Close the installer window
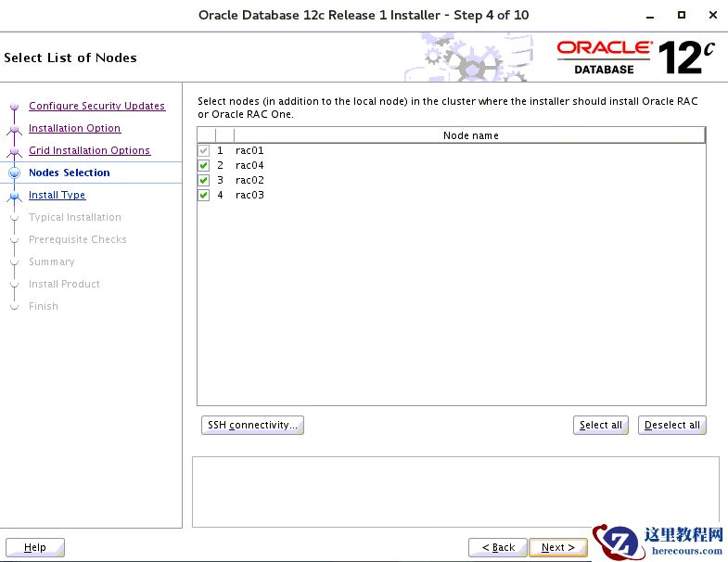 tap(713, 16)
